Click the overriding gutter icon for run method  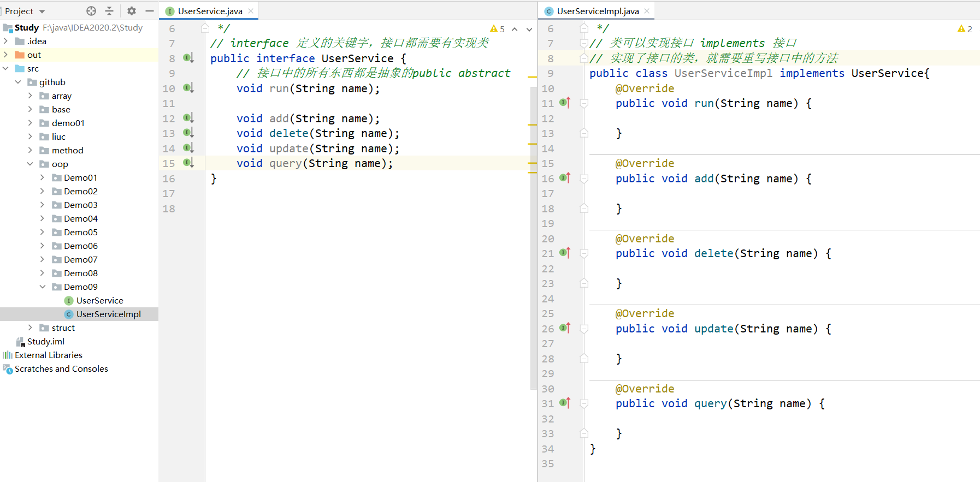(x=565, y=103)
